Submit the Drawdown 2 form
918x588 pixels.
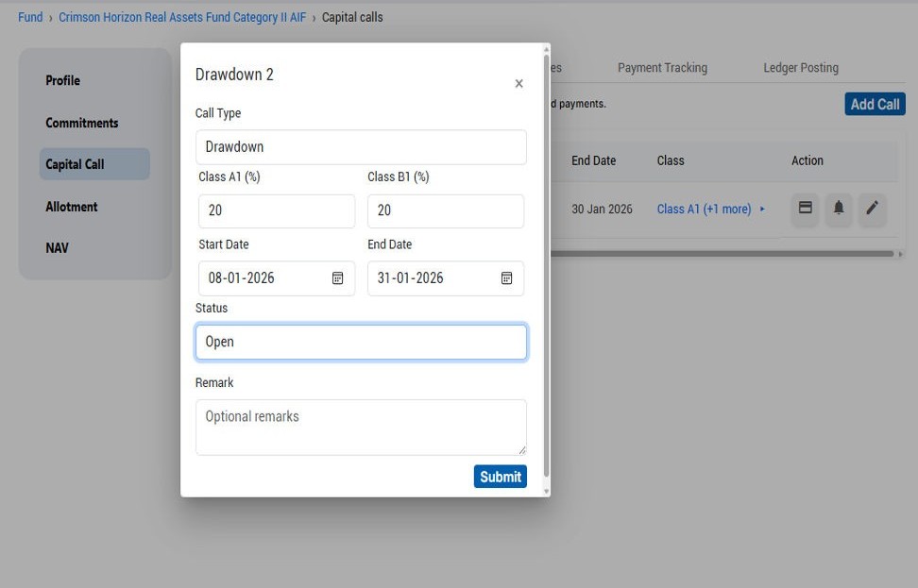click(x=500, y=476)
